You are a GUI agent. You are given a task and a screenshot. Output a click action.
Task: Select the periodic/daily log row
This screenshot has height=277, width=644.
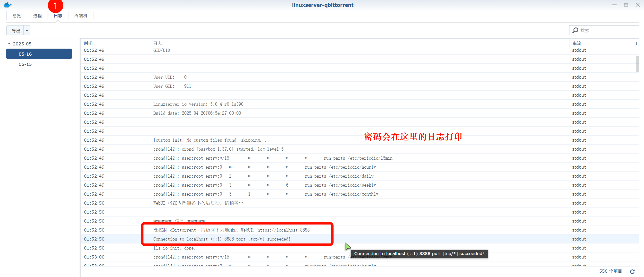360,176
